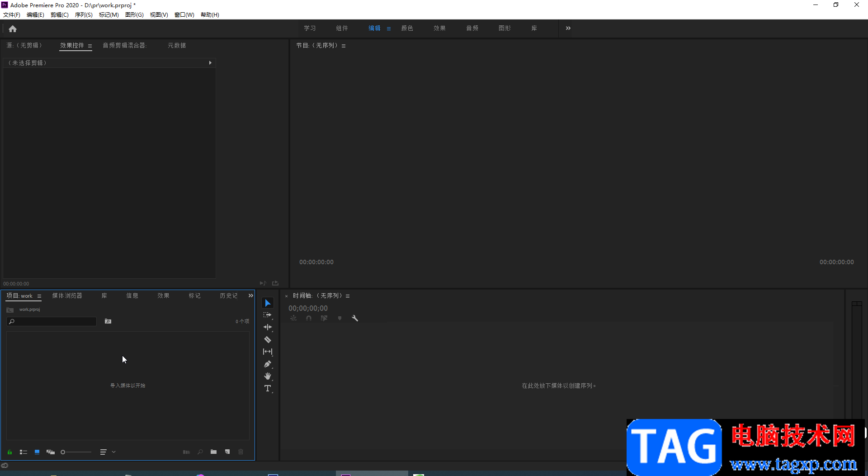The width and height of the screenshot is (868, 476).
Task: Click timeline timecode 00;00;00;00
Action: [x=308, y=308]
